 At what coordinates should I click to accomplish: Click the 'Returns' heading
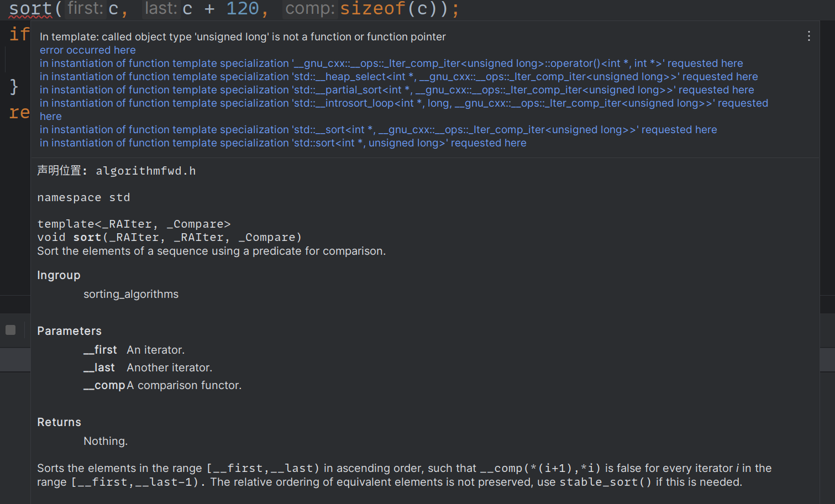pyautogui.click(x=59, y=422)
